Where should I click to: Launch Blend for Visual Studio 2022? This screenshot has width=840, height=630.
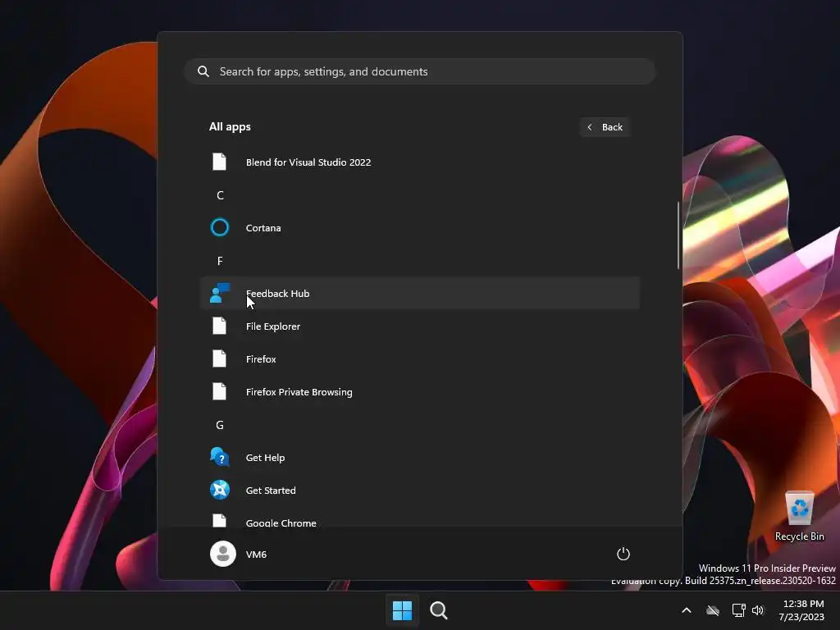[420, 162]
